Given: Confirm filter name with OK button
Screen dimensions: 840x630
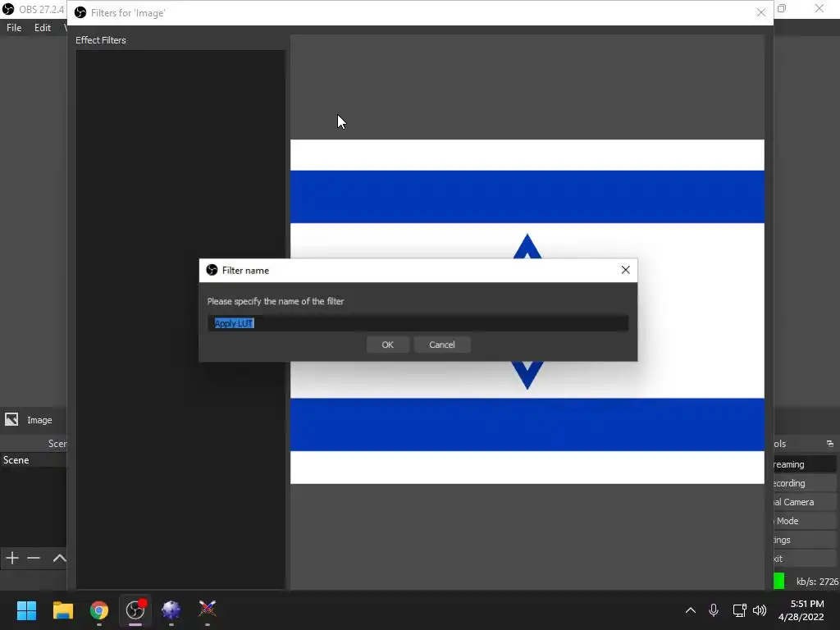Looking at the screenshot, I should pyautogui.click(x=387, y=345).
